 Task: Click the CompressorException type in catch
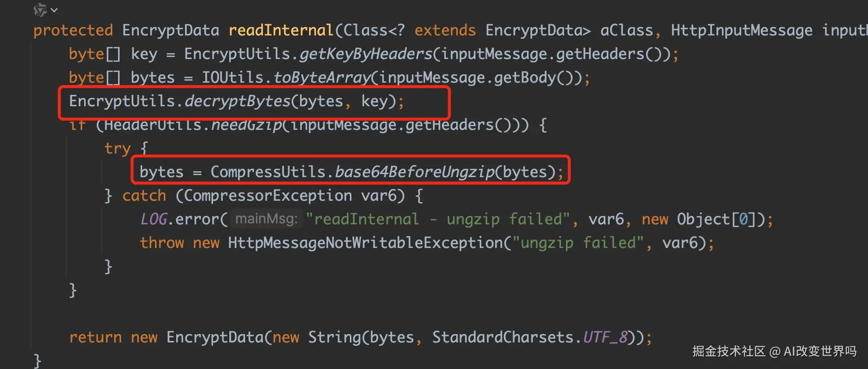[x=268, y=196]
